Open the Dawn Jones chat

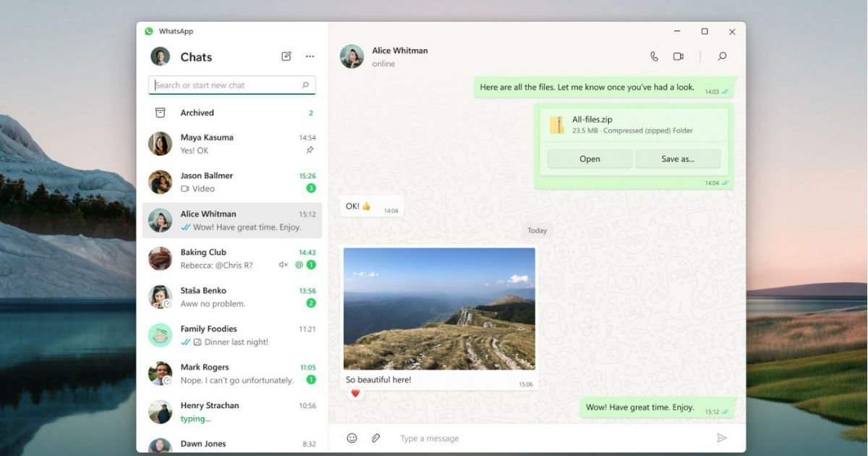coord(232,444)
